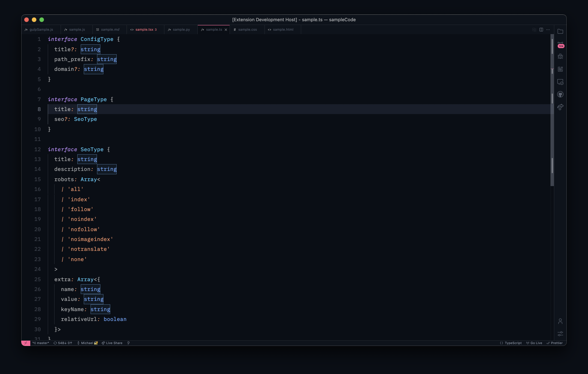Open the Live Share arrow icon in the activity bar

tap(560, 107)
